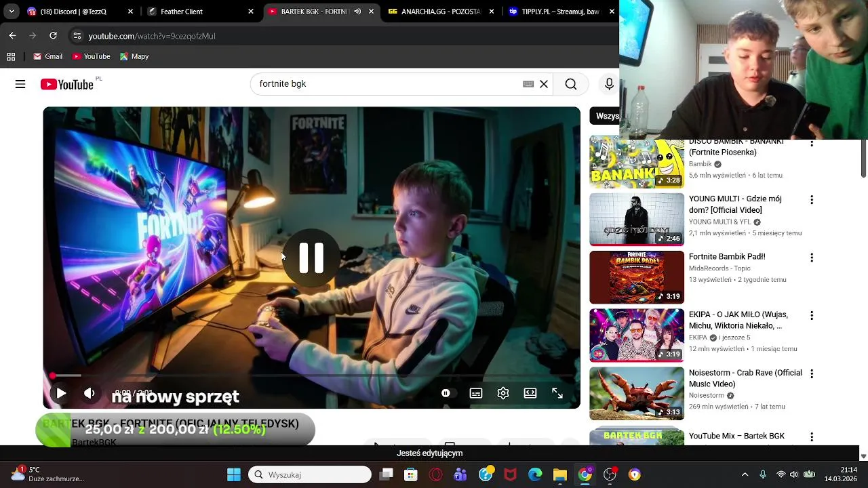Close the BARTEK BGK YouTube tab

point(371,12)
